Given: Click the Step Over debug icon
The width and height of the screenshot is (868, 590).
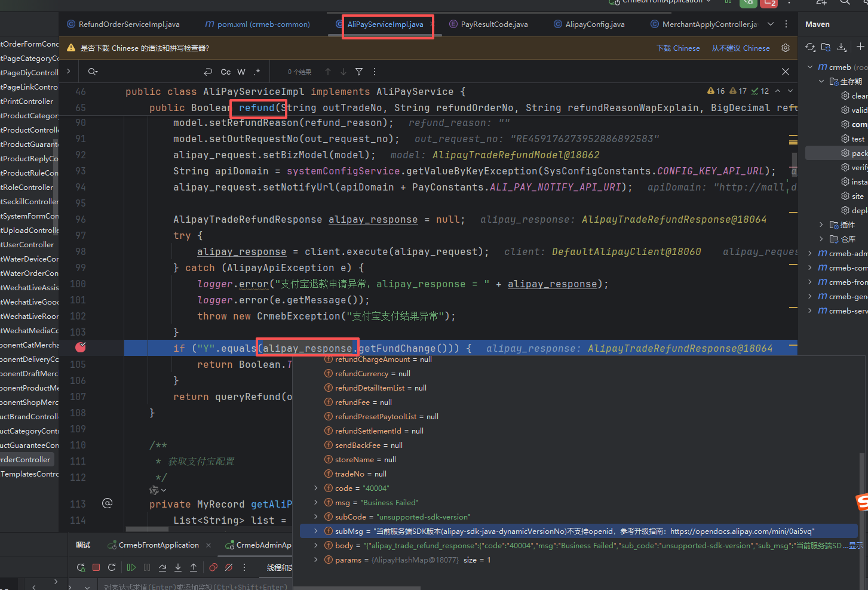Looking at the screenshot, I should pos(162,567).
